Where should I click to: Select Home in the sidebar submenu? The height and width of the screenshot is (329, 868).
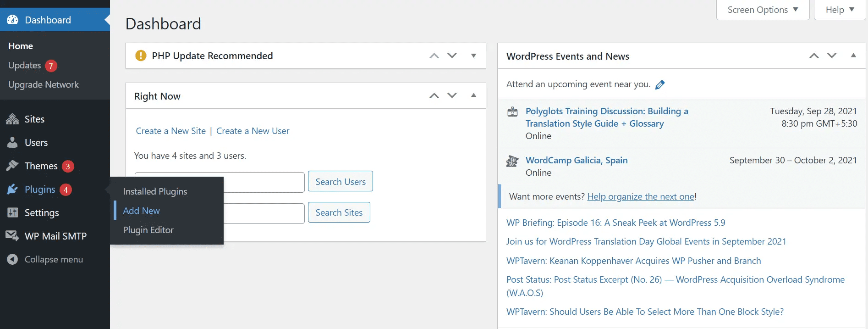(21, 46)
